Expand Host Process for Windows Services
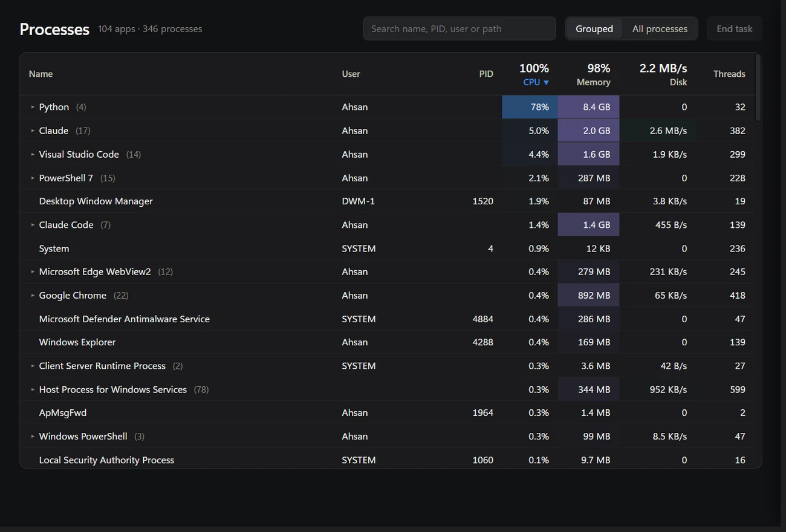786x532 pixels. click(33, 389)
